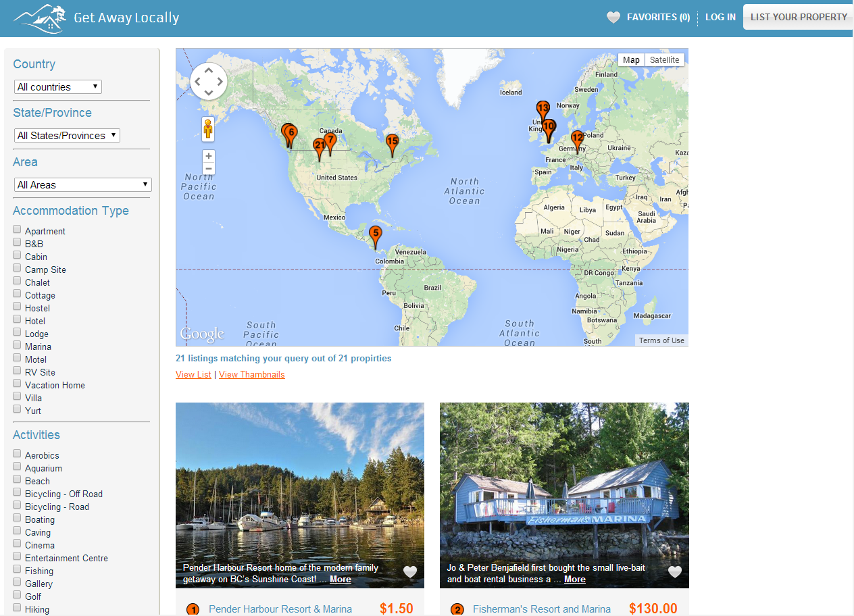Viewport: 854px width, 616px height.
Task: Click the Street View pegman icon
Action: [208, 128]
